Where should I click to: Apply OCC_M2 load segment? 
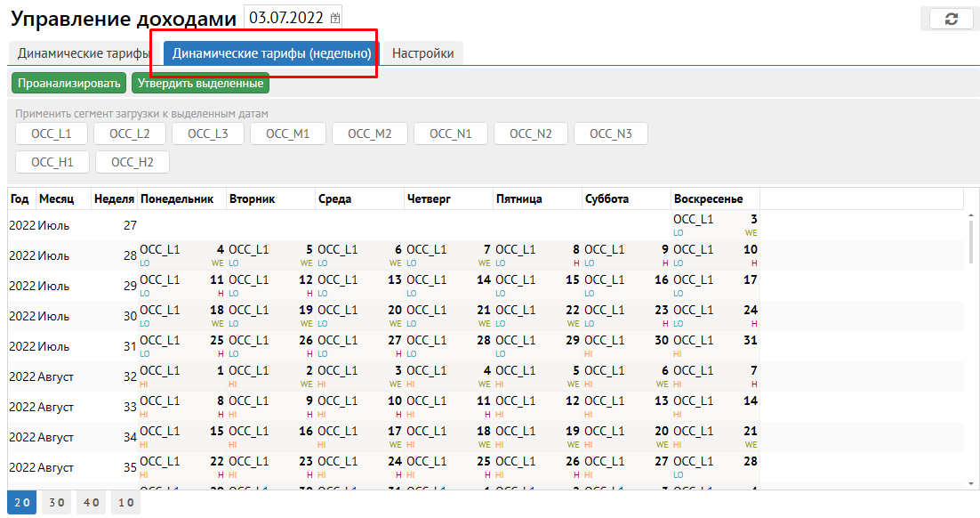[x=369, y=134]
